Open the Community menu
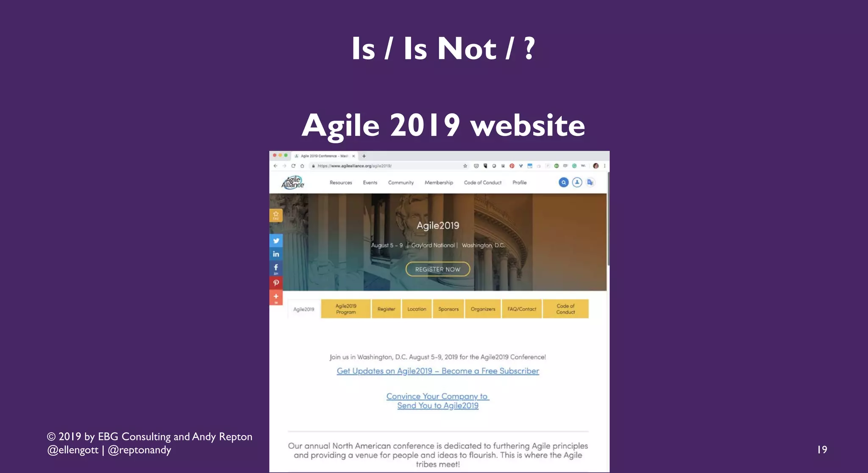Screen dimensions: 868x473 [401, 183]
